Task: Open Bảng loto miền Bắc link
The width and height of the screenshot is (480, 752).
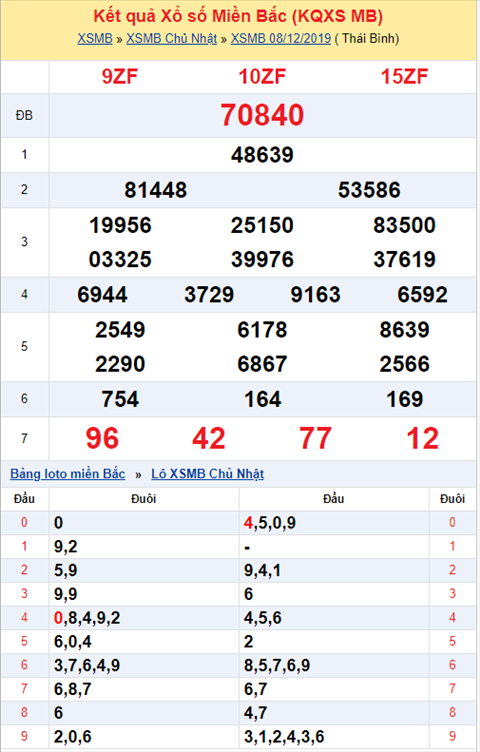Action: pos(68,474)
